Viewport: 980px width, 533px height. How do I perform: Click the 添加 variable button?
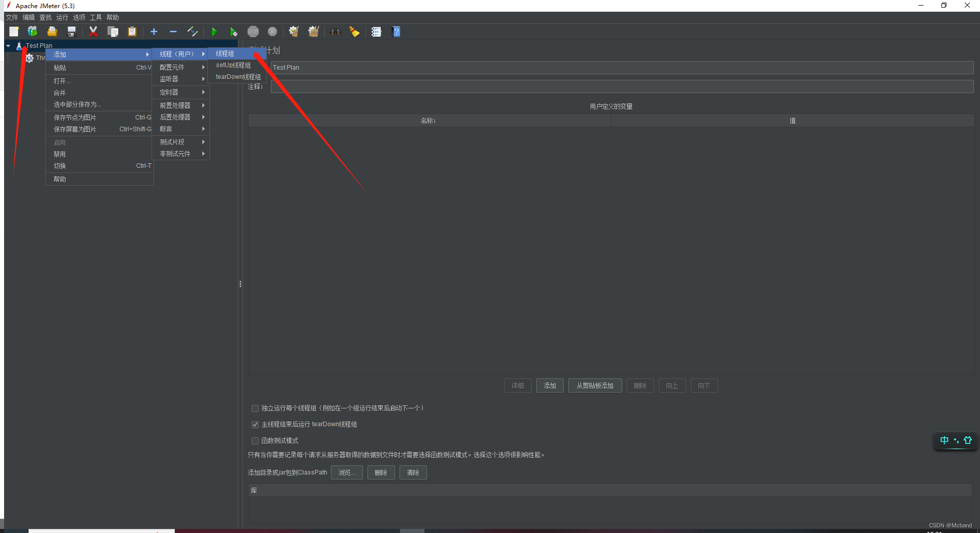[x=549, y=386]
